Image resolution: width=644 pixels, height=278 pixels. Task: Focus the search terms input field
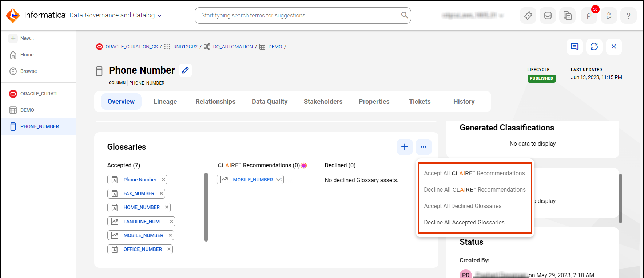(303, 15)
